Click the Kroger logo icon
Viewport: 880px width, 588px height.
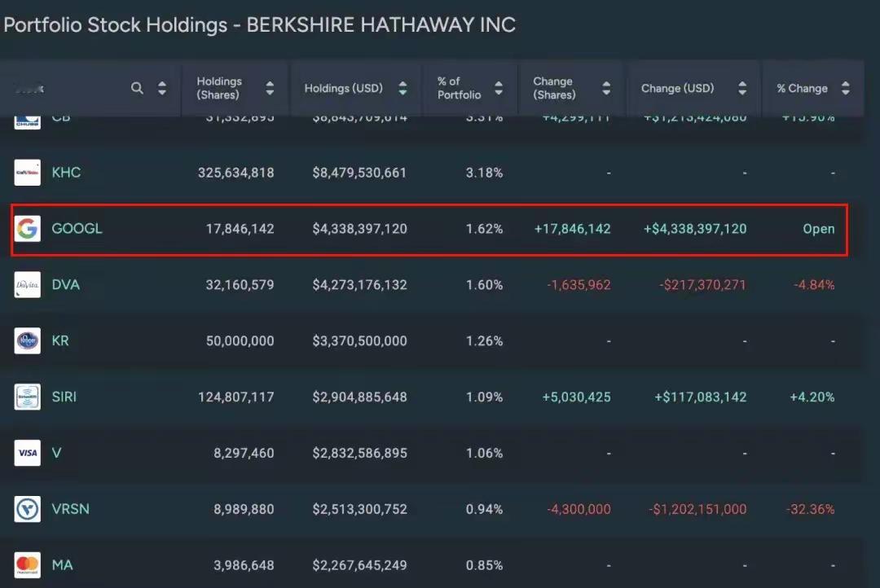[28, 340]
